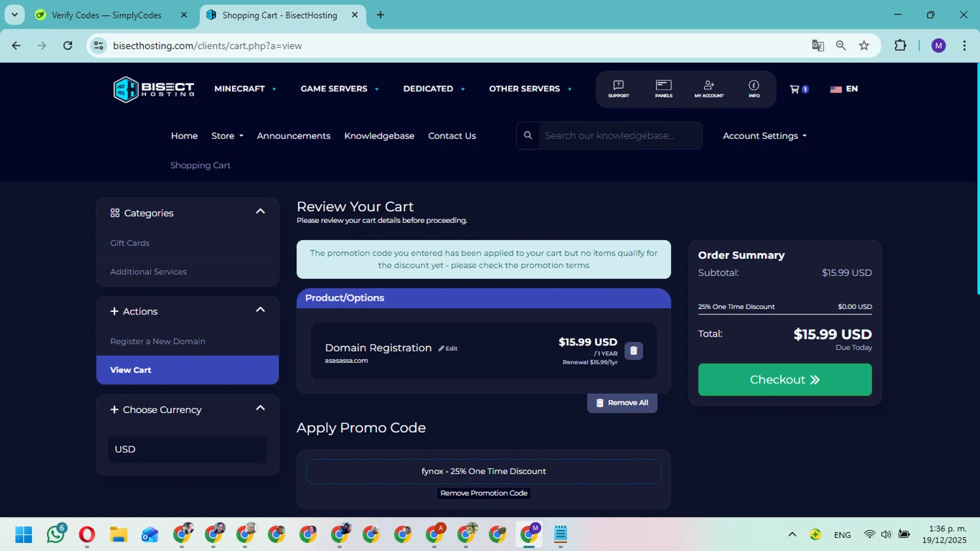View site information icon in address bar
The width and height of the screenshot is (980, 551).
pyautogui.click(x=99, y=46)
